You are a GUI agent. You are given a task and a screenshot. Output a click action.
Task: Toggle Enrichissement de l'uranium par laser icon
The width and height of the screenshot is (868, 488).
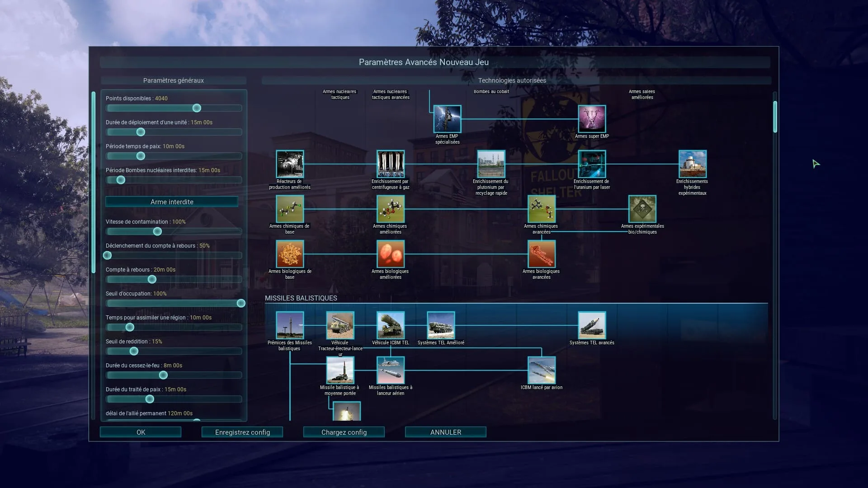[x=592, y=164]
